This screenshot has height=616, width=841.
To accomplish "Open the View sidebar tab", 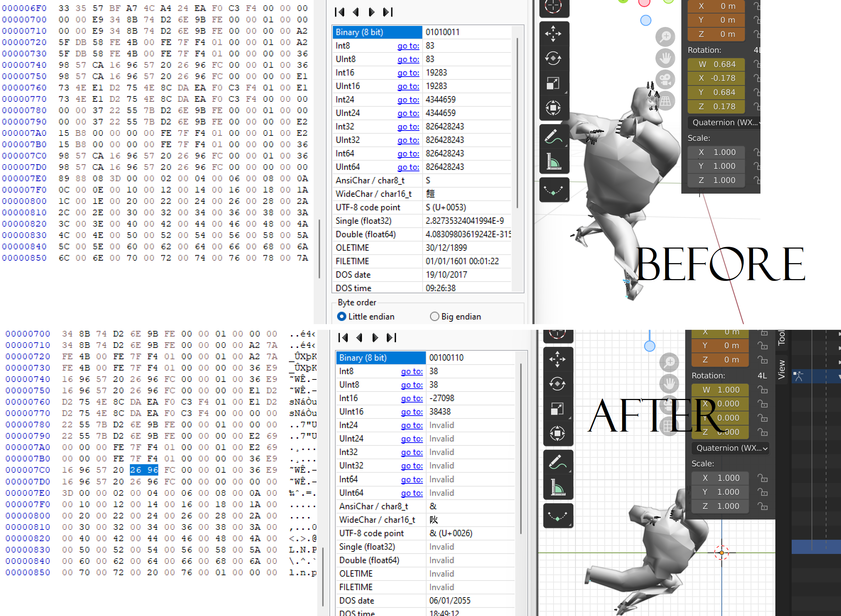I will [782, 370].
